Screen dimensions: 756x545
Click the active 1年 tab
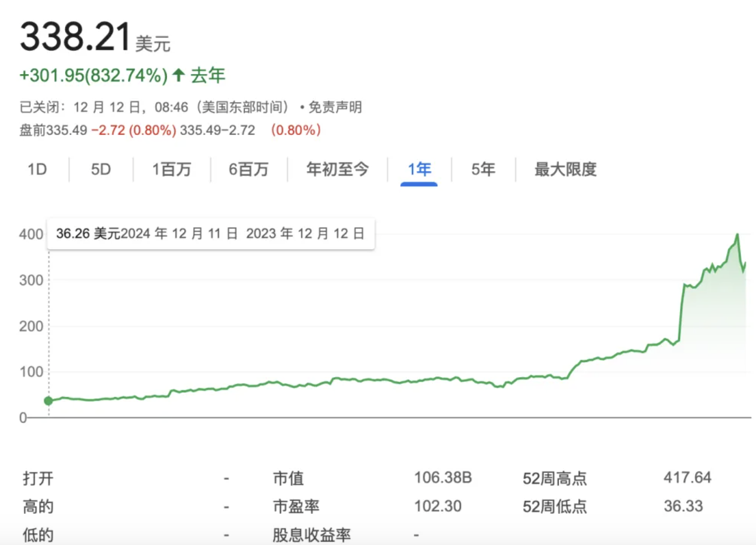(x=419, y=169)
